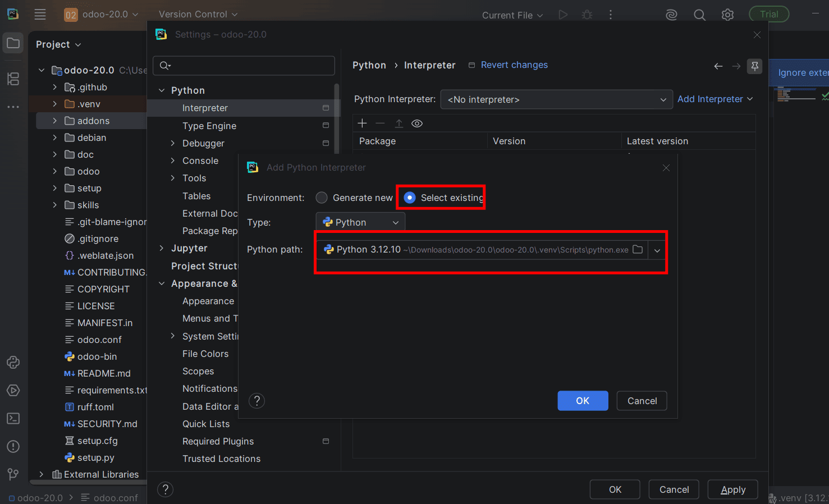Select requirements.txt in Project tree
This screenshot has width=829, height=504.
coord(106,390)
